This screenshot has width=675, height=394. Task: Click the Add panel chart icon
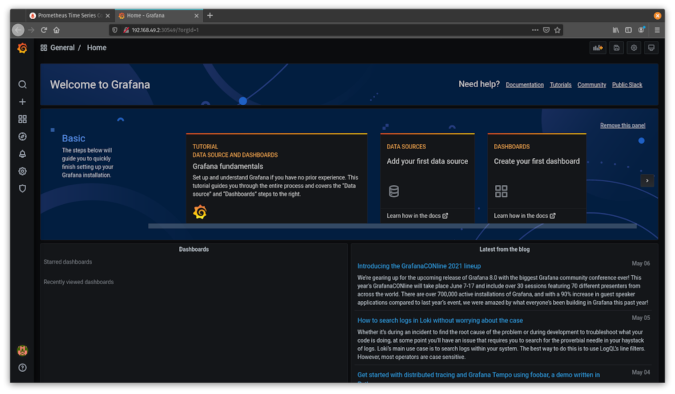click(598, 48)
